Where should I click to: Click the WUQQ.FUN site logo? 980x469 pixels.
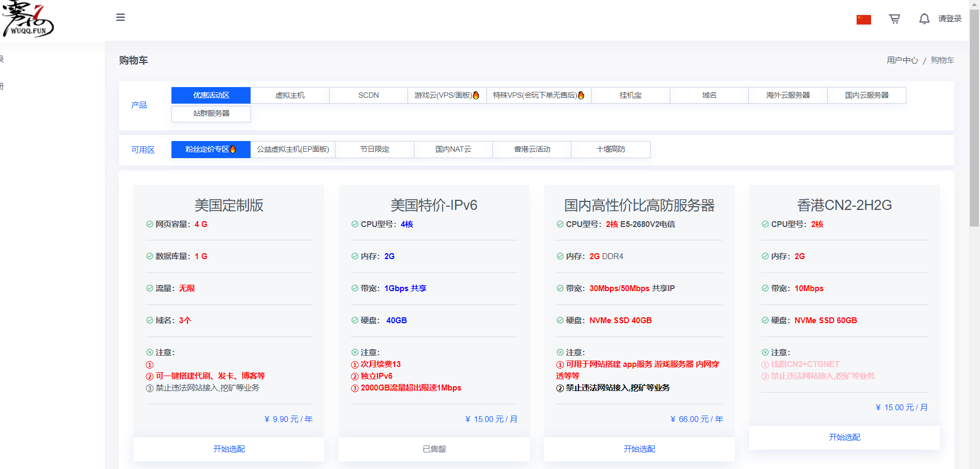click(x=28, y=20)
